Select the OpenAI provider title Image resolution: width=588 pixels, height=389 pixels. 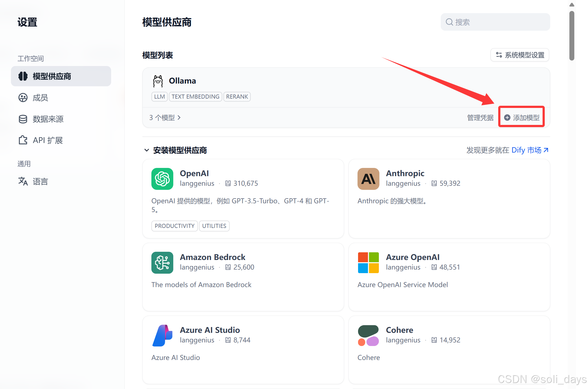[194, 173]
